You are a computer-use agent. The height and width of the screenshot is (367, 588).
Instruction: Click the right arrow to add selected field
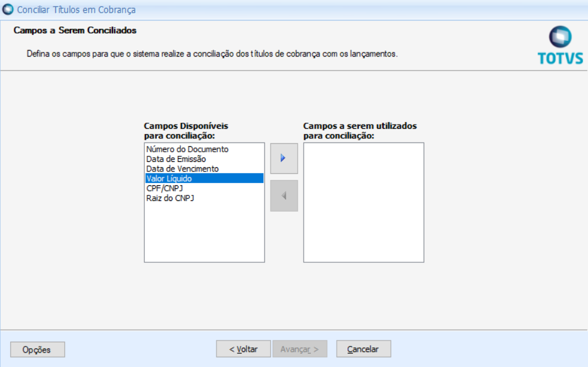[x=284, y=158]
